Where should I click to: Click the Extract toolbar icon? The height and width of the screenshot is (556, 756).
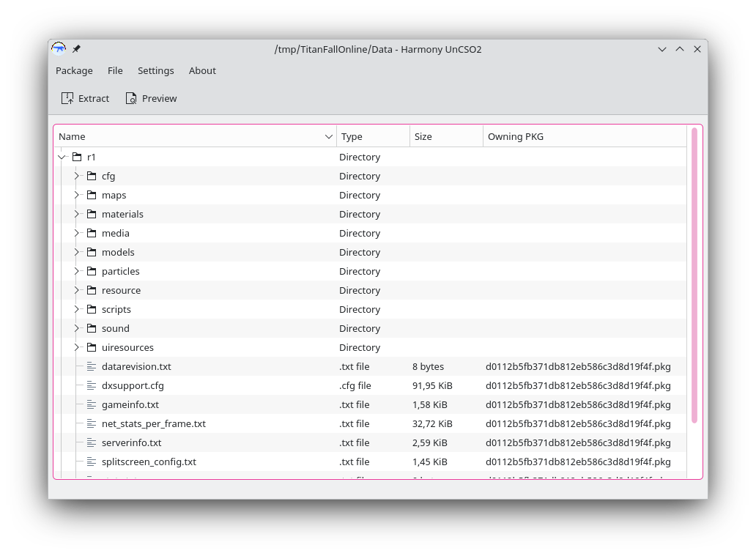point(67,98)
